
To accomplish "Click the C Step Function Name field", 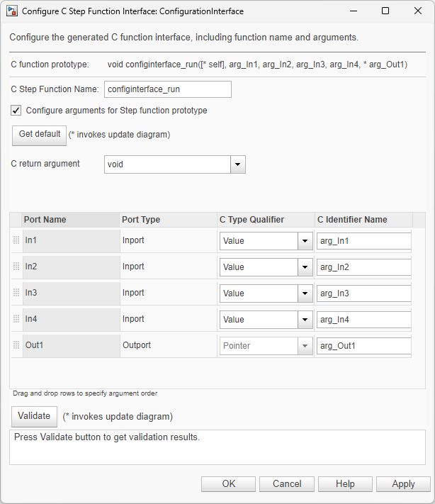I will pyautogui.click(x=168, y=89).
